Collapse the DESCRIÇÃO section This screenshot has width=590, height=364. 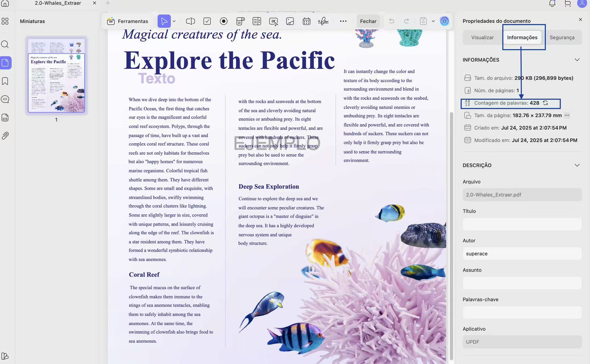tap(577, 165)
